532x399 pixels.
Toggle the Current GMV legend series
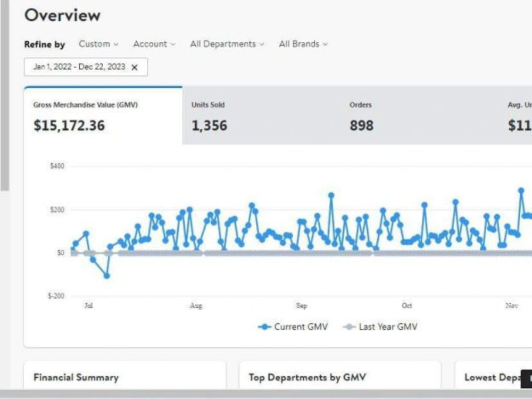coord(293,327)
